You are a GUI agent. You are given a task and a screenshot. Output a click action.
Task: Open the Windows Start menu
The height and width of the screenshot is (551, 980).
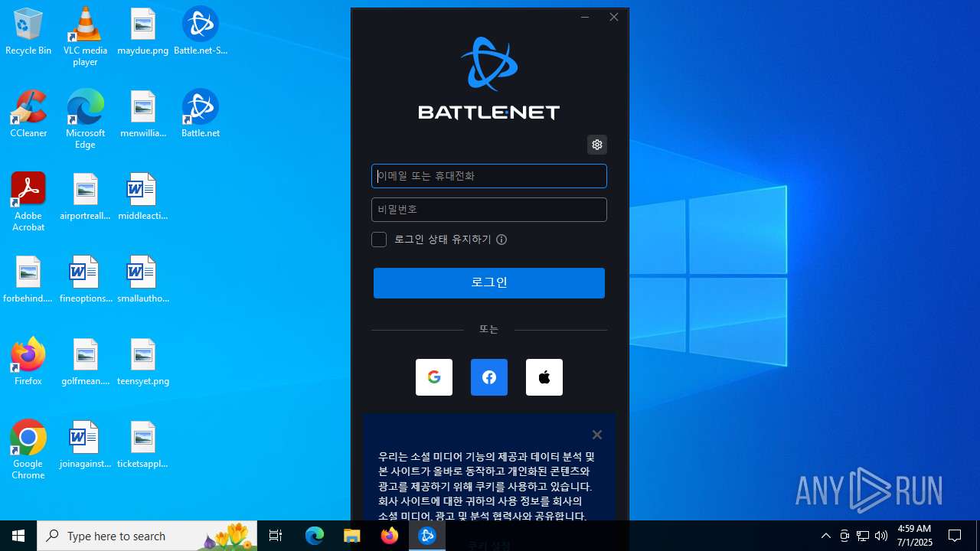tap(18, 536)
